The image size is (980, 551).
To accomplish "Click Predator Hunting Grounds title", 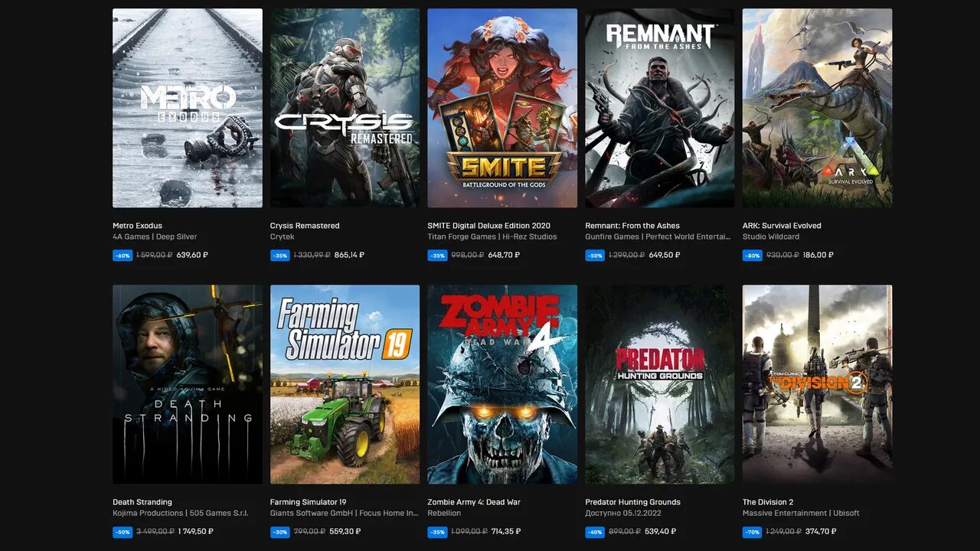I will 632,502.
